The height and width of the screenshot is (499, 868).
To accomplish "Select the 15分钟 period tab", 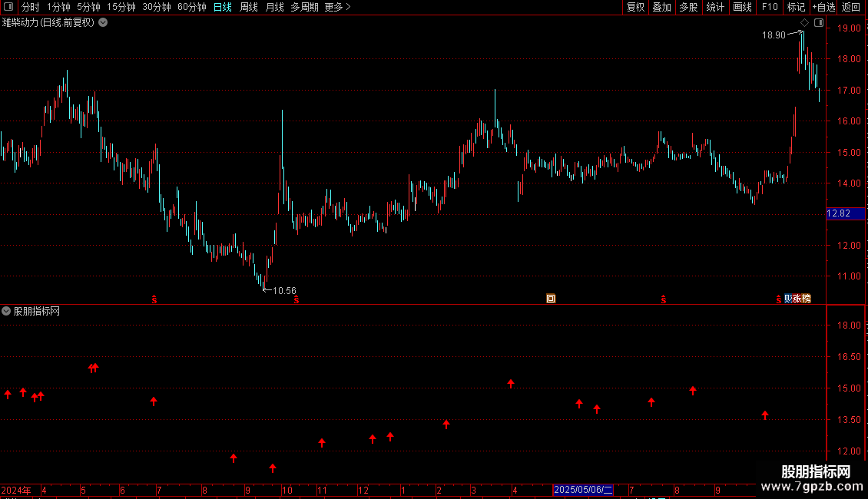I will [121, 7].
